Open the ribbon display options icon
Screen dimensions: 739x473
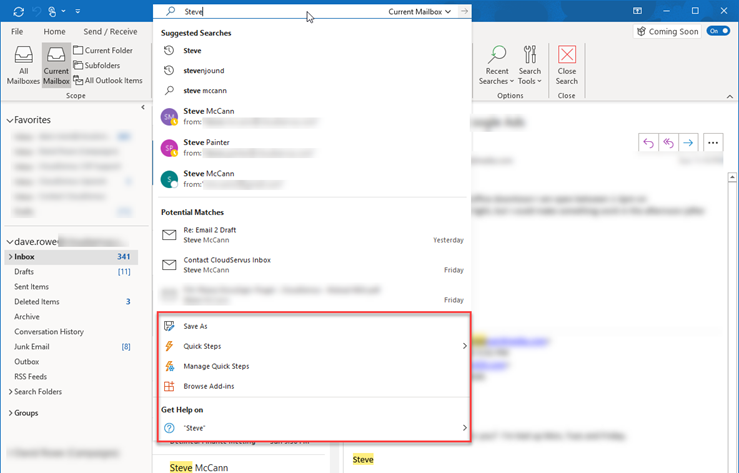coord(637,11)
